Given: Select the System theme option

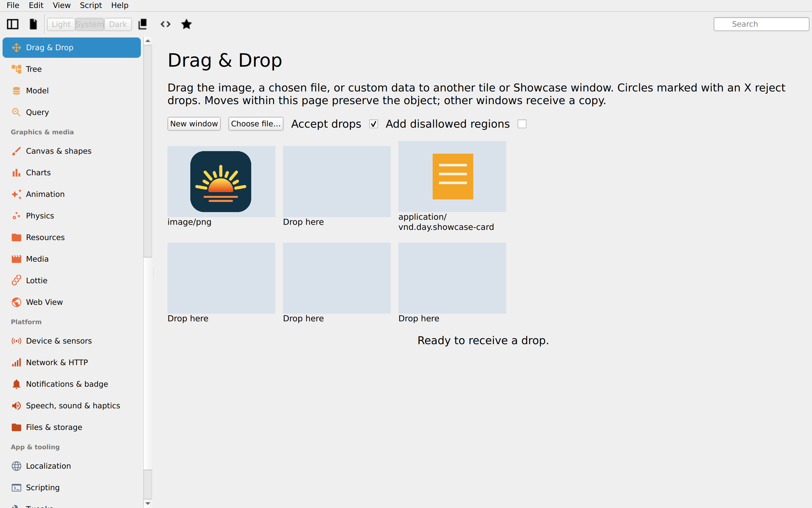Looking at the screenshot, I should 89,24.
